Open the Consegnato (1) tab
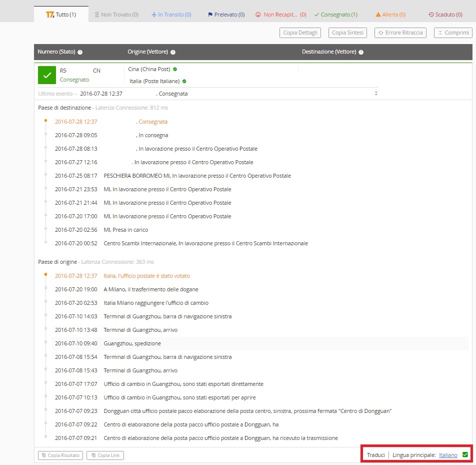 335,15
